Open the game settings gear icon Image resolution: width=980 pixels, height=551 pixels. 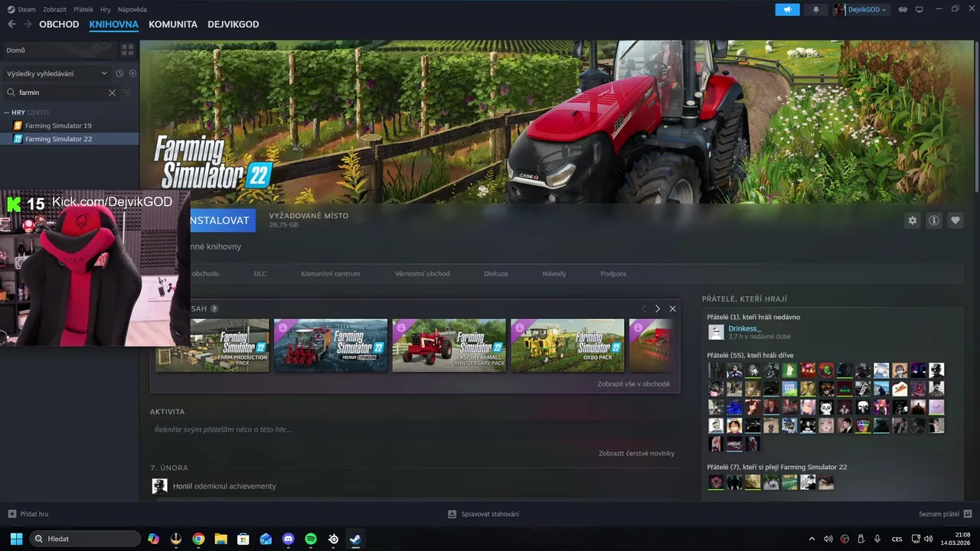tap(913, 220)
